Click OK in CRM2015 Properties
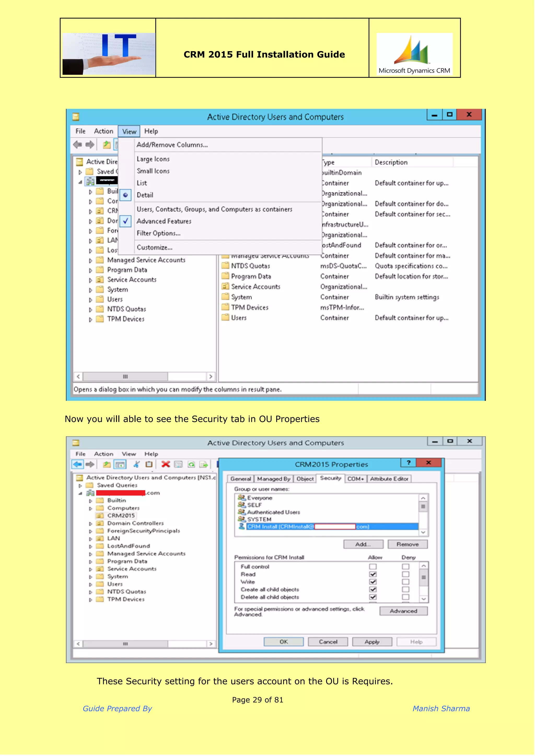 (x=284, y=642)
